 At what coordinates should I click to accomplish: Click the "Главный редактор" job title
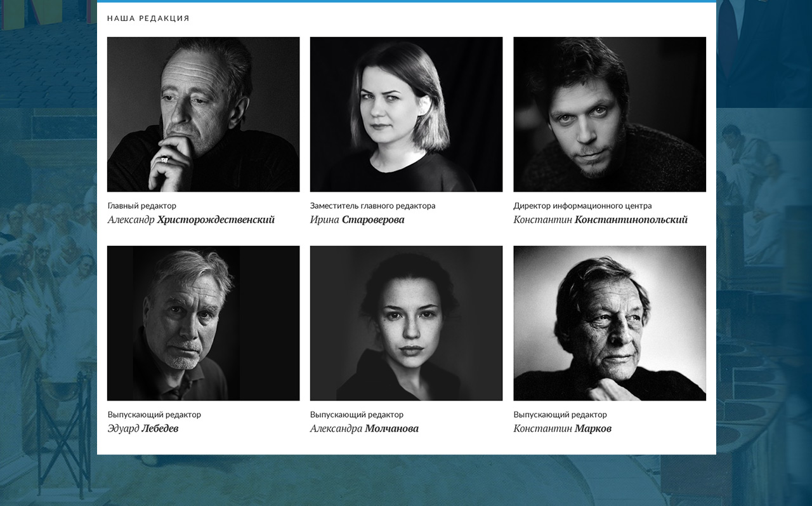click(x=142, y=206)
